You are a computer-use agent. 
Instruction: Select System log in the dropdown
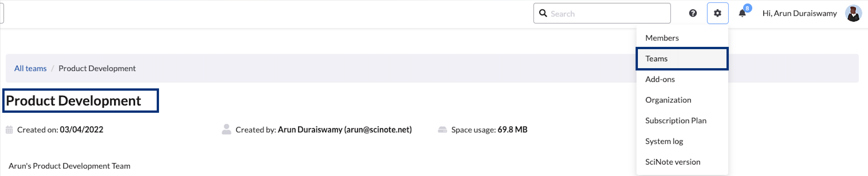pyautogui.click(x=664, y=141)
